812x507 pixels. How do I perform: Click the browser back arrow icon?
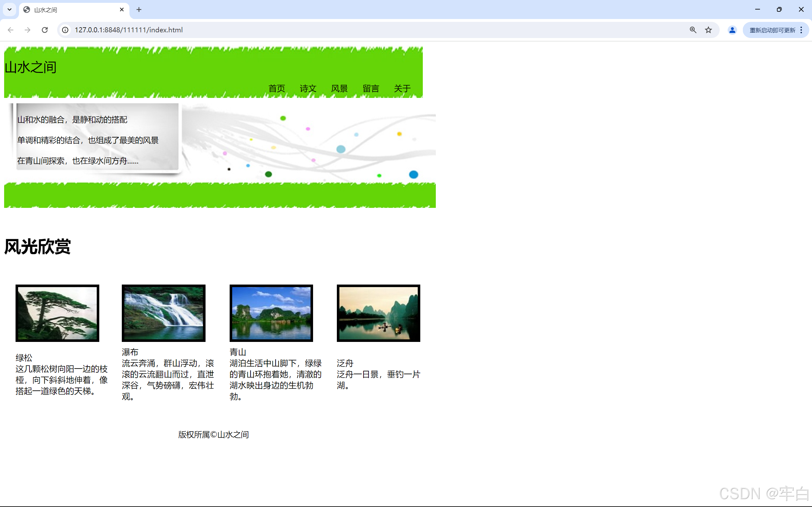tap(10, 30)
